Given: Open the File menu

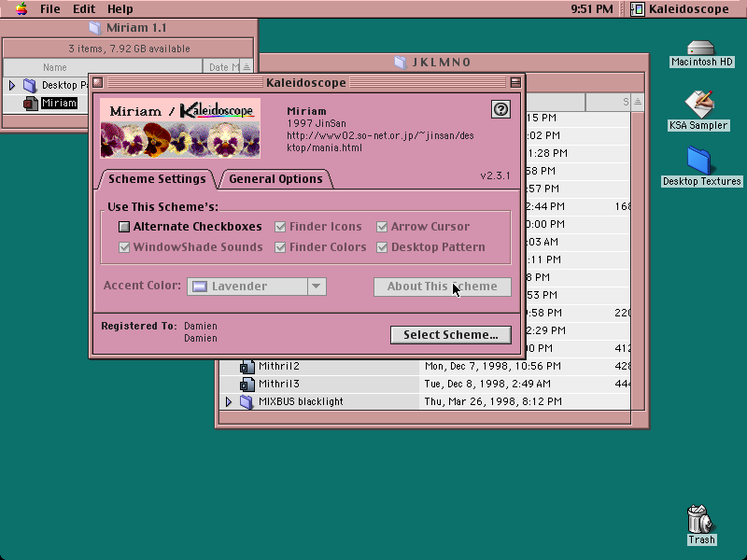Looking at the screenshot, I should coord(50,8).
